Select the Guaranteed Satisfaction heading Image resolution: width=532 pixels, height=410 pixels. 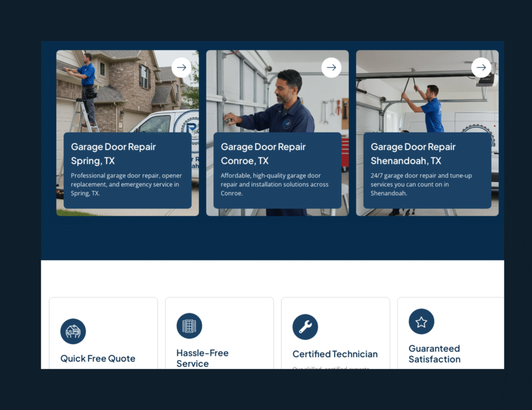coord(434,354)
